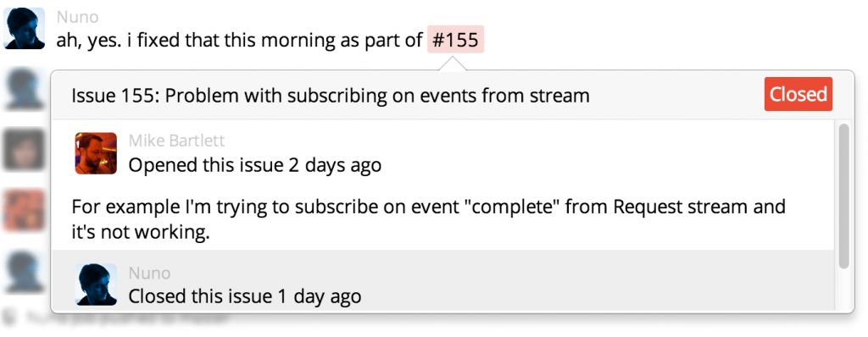
Task: Click the popover pointer arrow beneath #155
Action: tap(453, 64)
